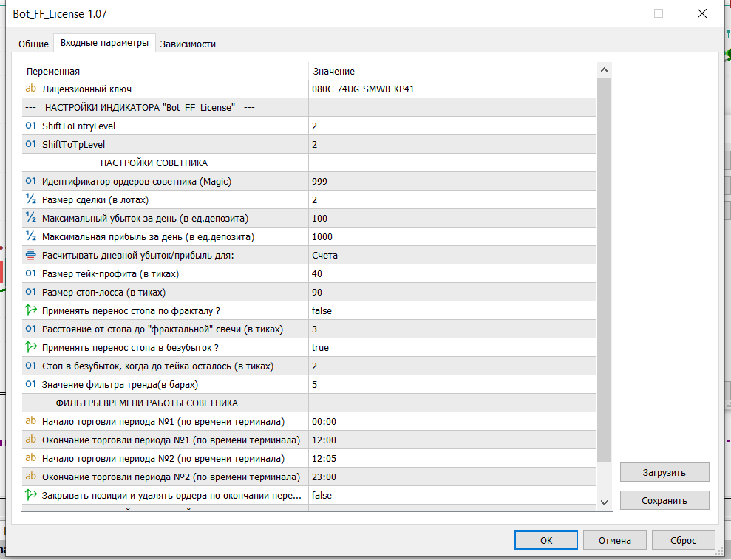
Task: Click the integer icon next to ShiftToEntryLevel
Action: click(31, 126)
